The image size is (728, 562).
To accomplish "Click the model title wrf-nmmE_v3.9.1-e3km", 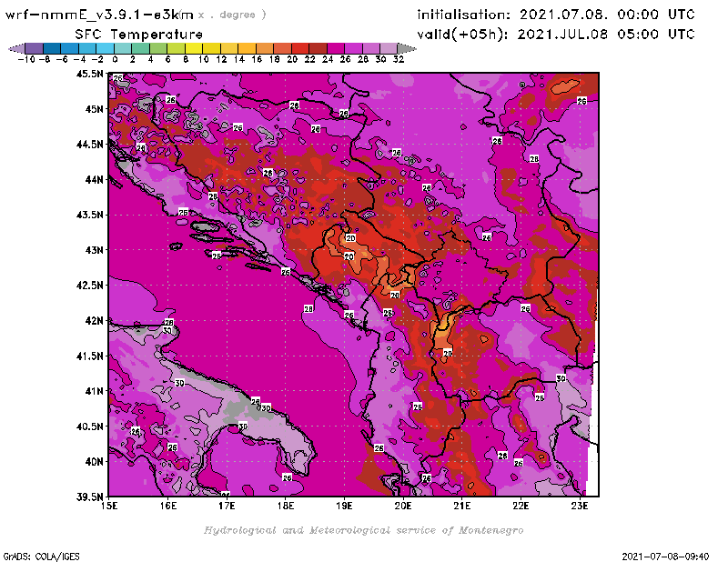I will point(100,15).
